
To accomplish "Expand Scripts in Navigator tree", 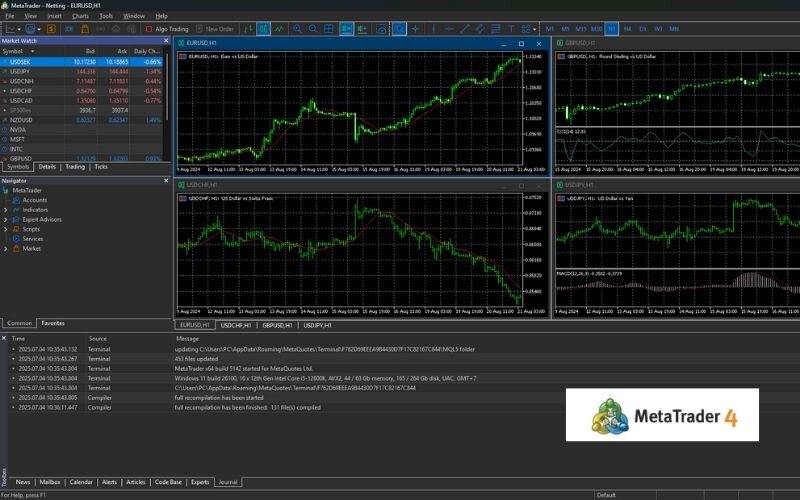I will click(x=6, y=229).
